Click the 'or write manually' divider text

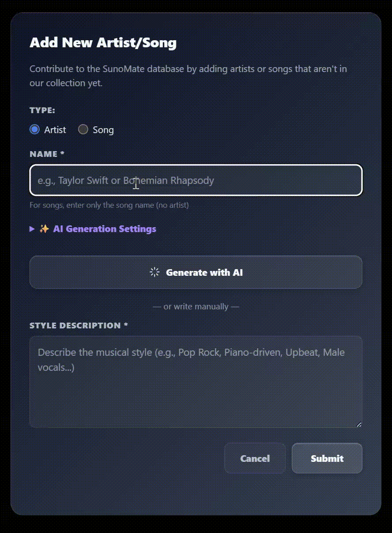[196, 306]
